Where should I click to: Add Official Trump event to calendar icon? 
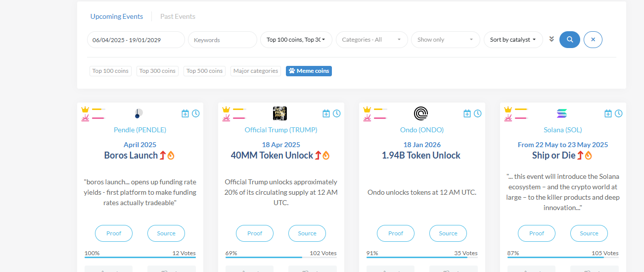click(x=326, y=113)
